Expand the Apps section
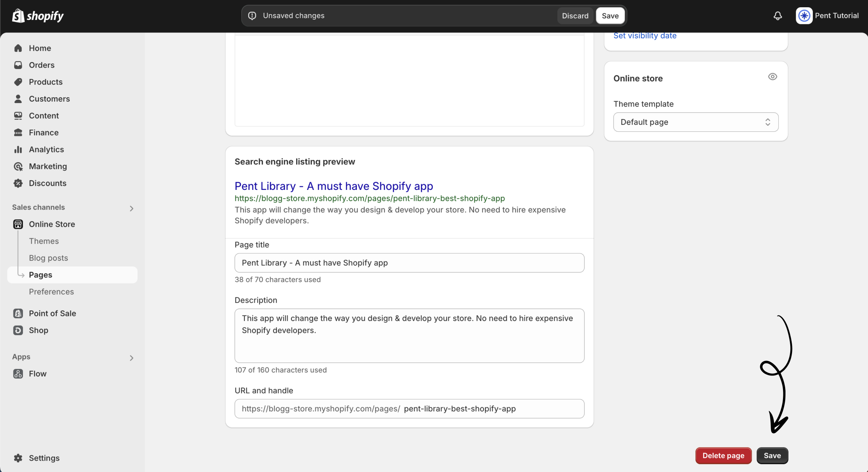 (x=132, y=358)
